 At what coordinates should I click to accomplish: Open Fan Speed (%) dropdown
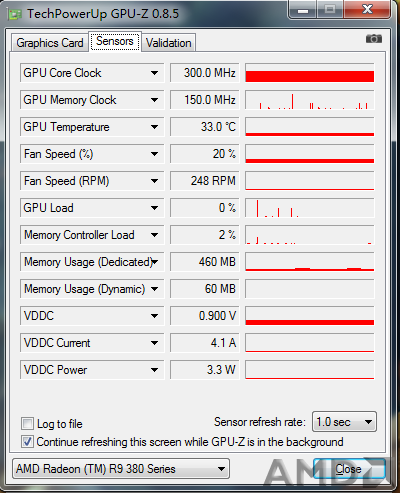[154, 154]
